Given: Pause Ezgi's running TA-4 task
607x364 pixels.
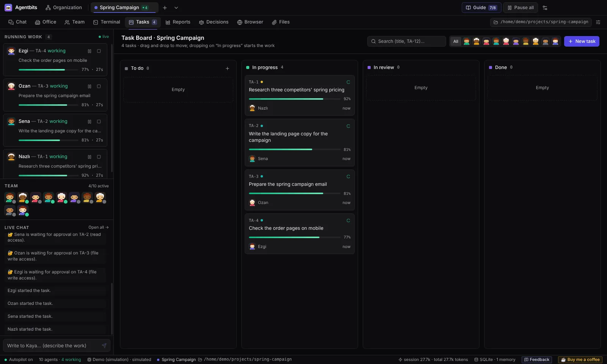Looking at the screenshot, I should coord(90,51).
